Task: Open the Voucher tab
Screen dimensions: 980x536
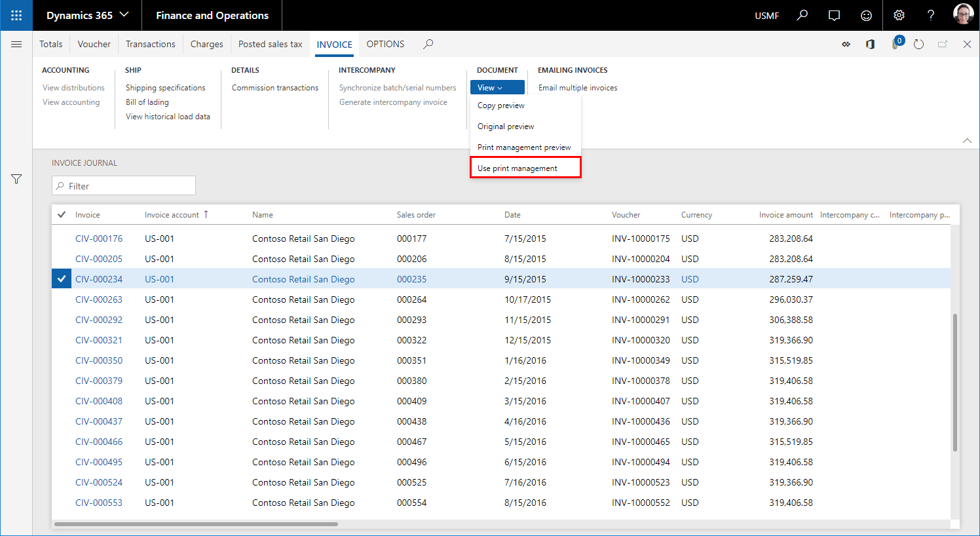Action: pyautogui.click(x=94, y=44)
